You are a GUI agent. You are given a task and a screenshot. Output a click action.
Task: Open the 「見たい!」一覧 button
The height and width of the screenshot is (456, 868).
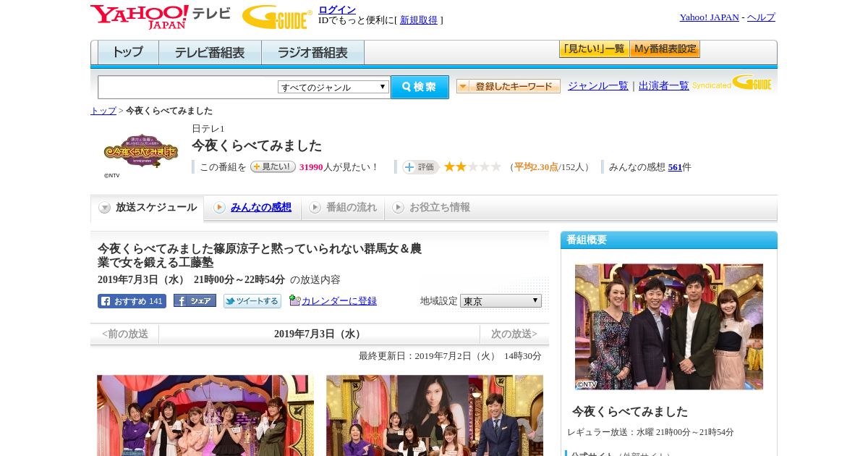pos(594,49)
